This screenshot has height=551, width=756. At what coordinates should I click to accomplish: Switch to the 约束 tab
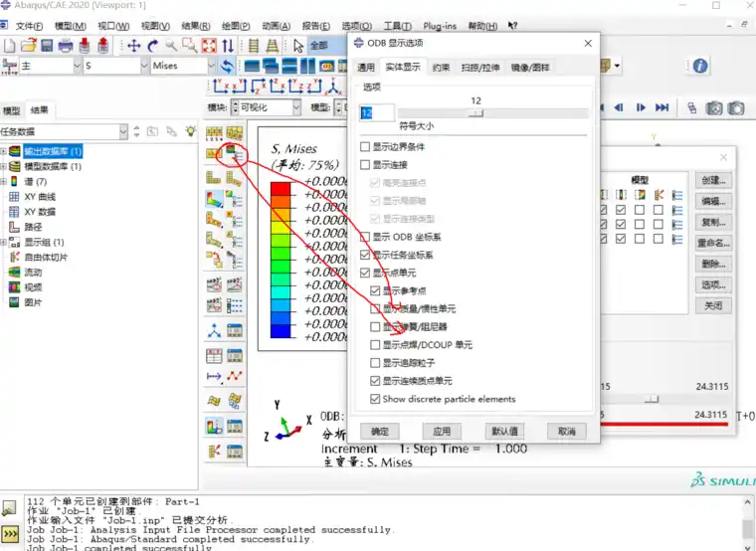tap(441, 67)
